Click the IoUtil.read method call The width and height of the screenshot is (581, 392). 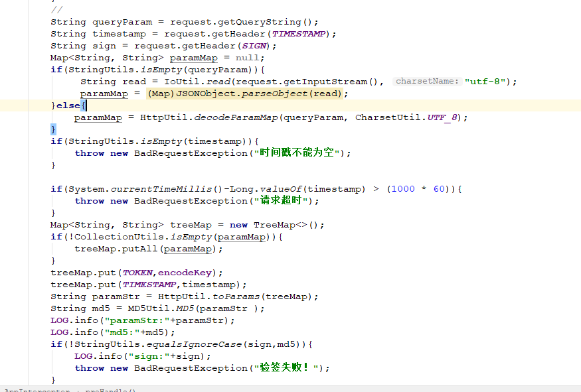pos(197,82)
